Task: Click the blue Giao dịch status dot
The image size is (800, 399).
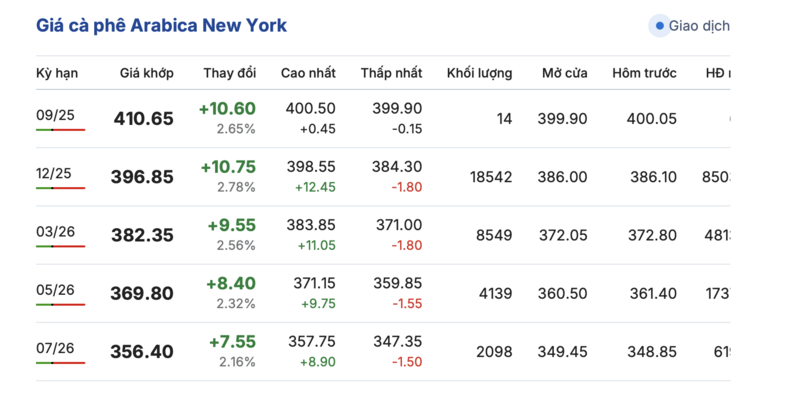Action: tap(660, 26)
